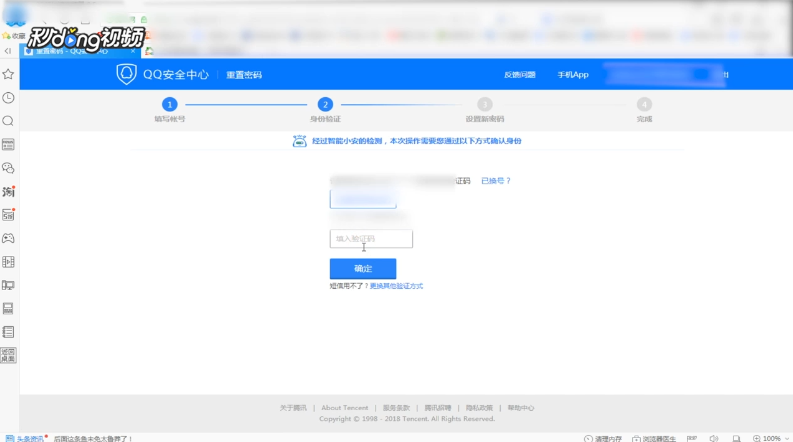The image size is (793, 442).
Task: Click the 已换号？ link
Action: tap(496, 181)
